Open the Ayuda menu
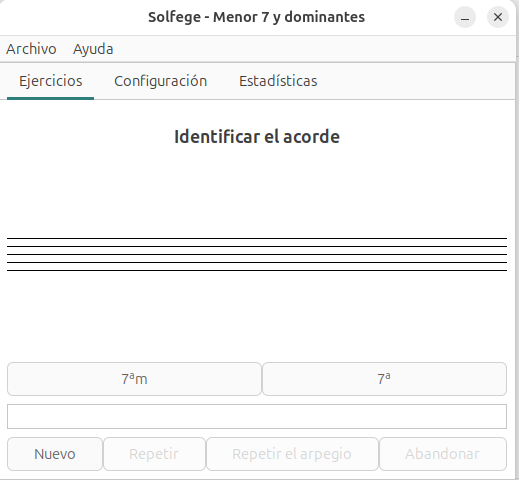519x480 pixels. [x=93, y=49]
